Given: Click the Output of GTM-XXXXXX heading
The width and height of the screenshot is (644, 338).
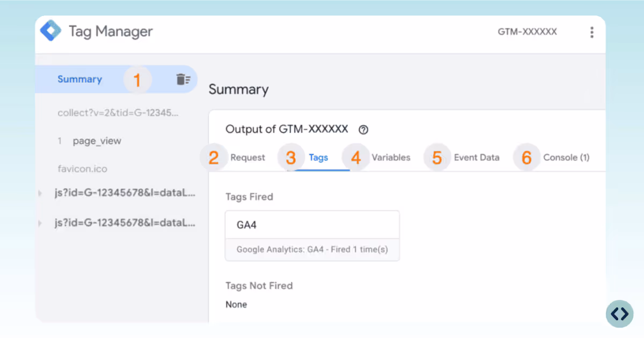Looking at the screenshot, I should click(x=287, y=129).
